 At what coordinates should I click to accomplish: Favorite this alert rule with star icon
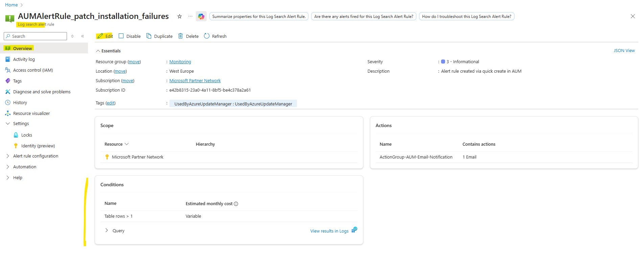pos(180,16)
